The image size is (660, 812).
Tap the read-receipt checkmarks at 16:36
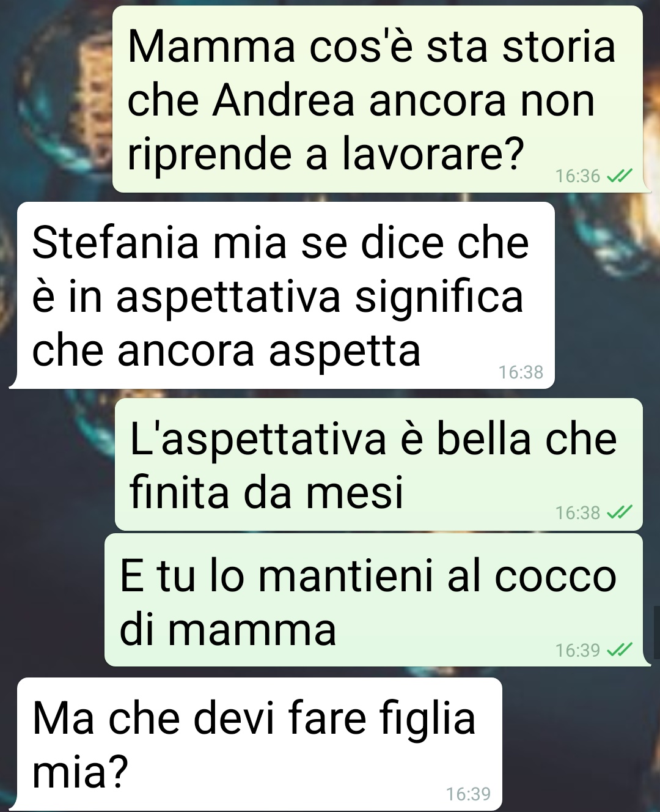tap(619, 176)
